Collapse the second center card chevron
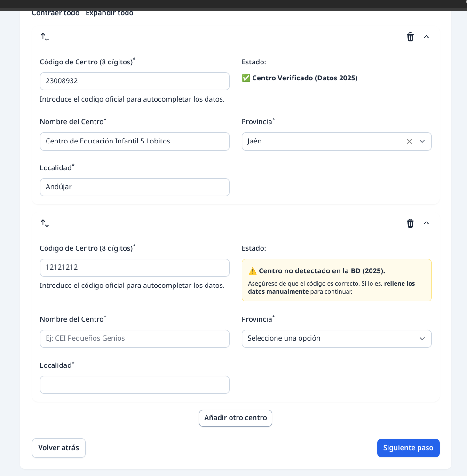Image resolution: width=467 pixels, height=476 pixels. tap(427, 223)
